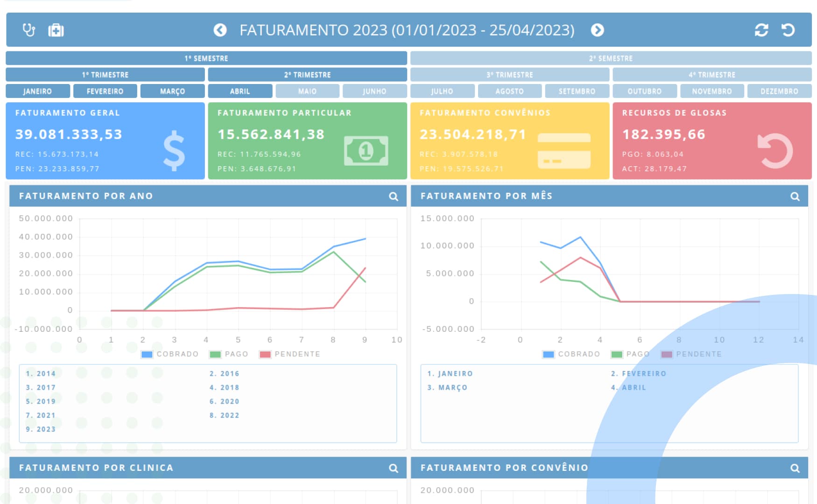Screen dimensions: 817x504
Task: Toggle the Março month filter
Action: [x=173, y=91]
